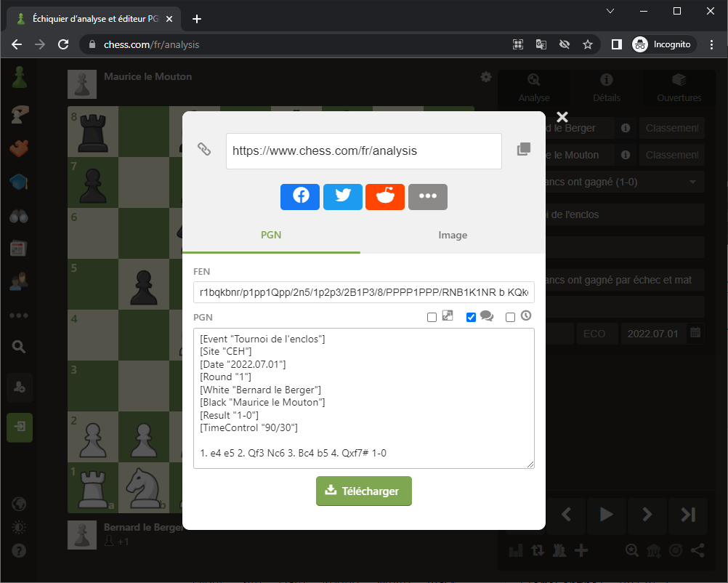Click the Télécharger download button
Viewport: 728px width, 583px height.
363,491
